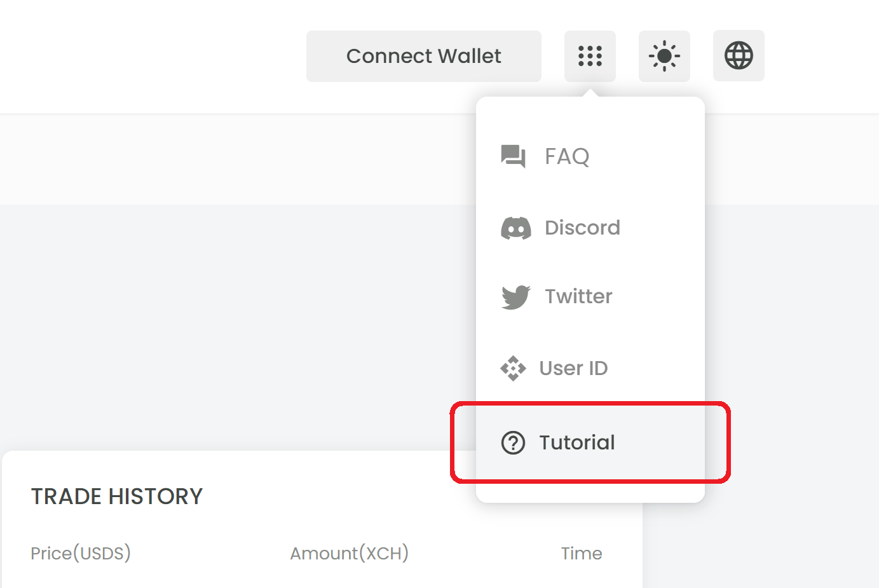The width and height of the screenshot is (879, 588).
Task: Open the FAQ menu entry
Action: tap(590, 156)
